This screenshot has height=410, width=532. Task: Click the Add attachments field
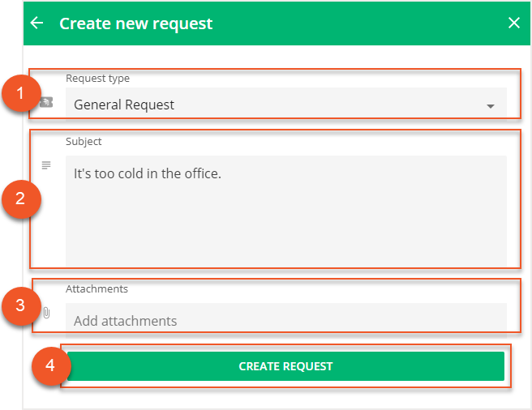click(285, 321)
